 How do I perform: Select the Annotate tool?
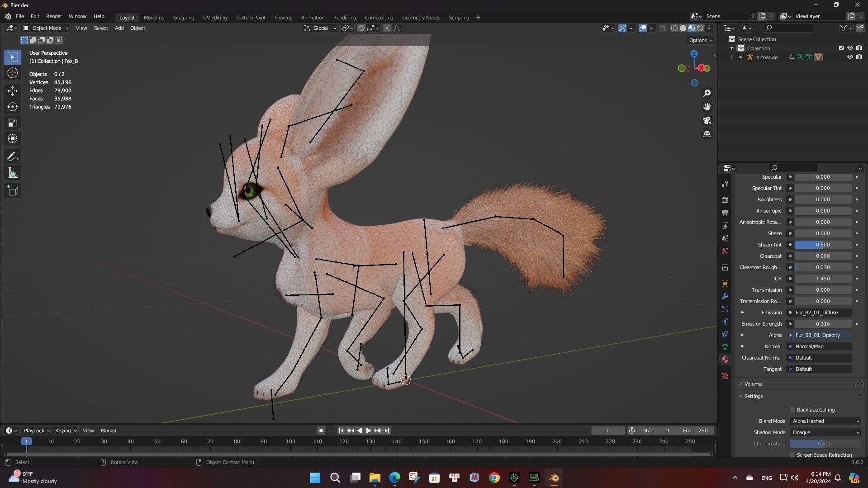click(x=13, y=157)
